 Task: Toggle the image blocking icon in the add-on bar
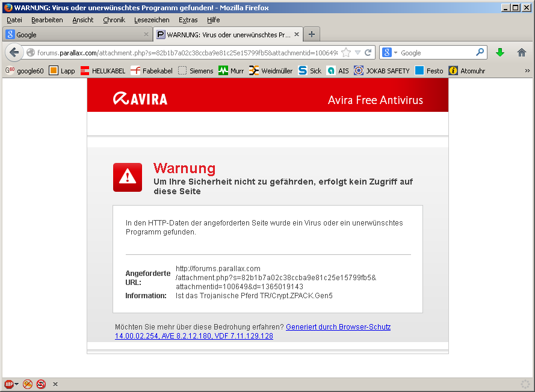point(28,384)
